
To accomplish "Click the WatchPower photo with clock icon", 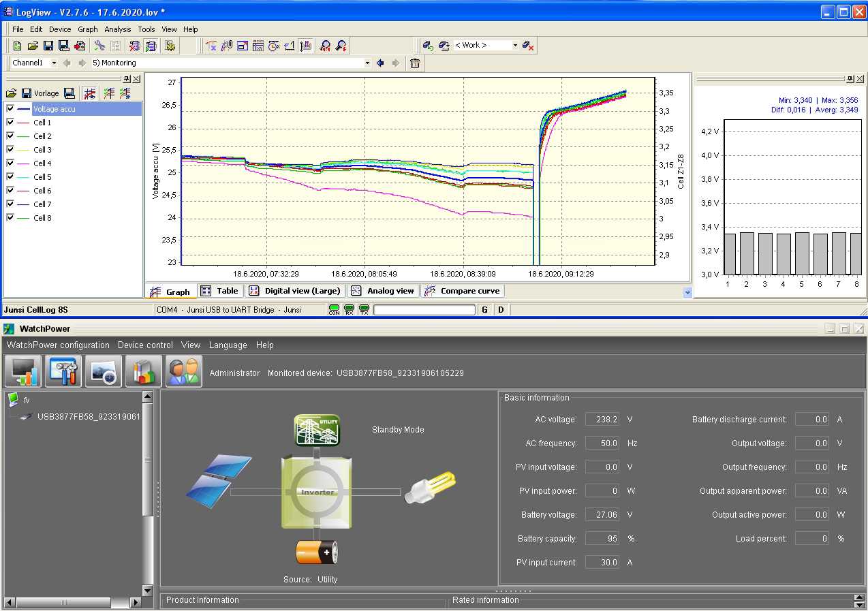I will coord(104,371).
